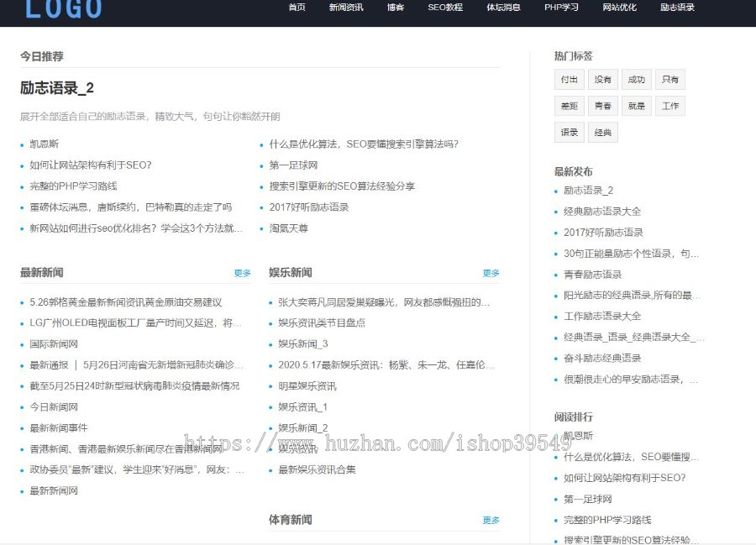Open 今日新闻网 link
This screenshot has height=545, width=756.
coord(54,407)
